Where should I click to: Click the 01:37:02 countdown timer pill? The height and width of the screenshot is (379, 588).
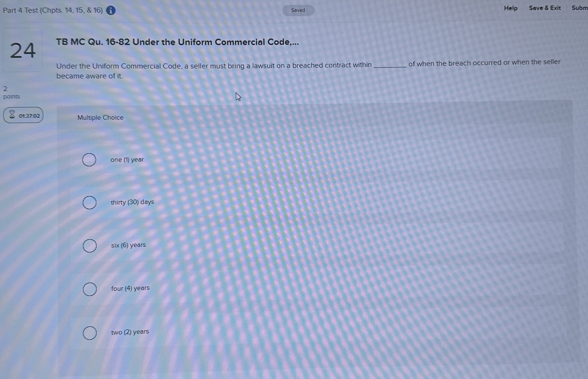point(24,115)
